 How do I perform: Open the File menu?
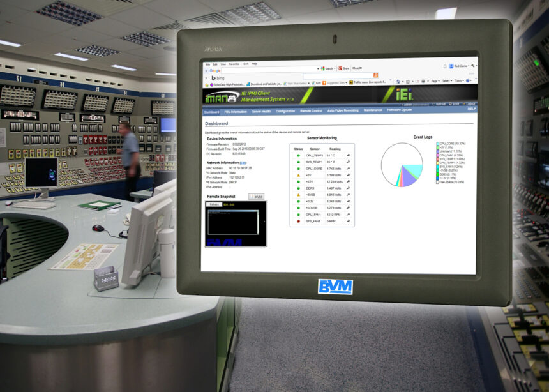208,64
